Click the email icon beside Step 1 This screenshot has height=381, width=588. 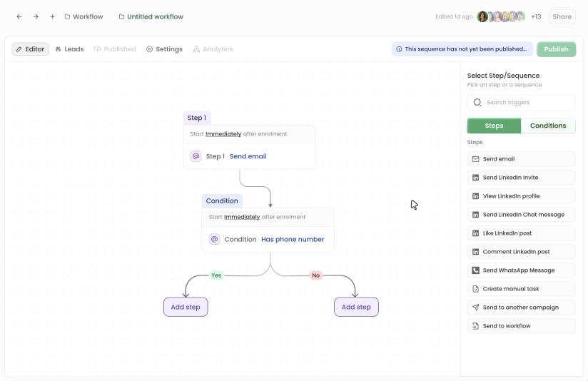(196, 156)
